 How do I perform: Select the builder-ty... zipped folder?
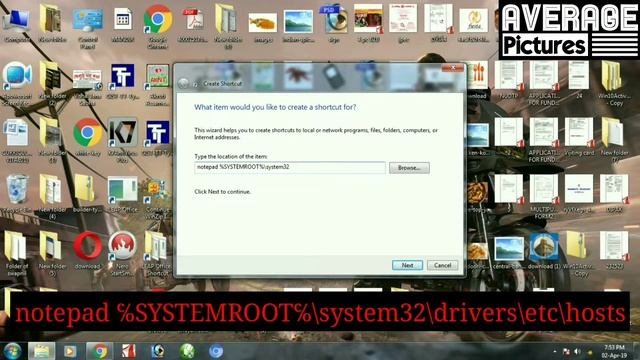[87, 194]
